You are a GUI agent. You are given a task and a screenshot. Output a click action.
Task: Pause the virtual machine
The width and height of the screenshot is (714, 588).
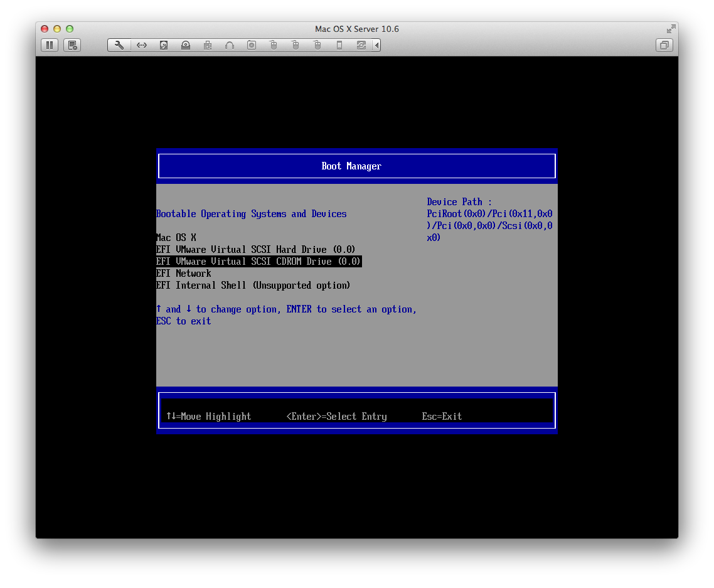[50, 45]
